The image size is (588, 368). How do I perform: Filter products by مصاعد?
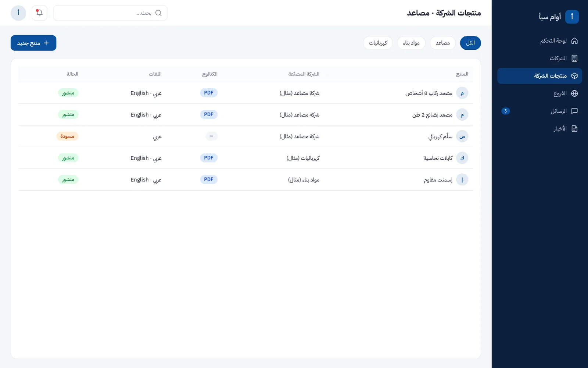point(442,43)
